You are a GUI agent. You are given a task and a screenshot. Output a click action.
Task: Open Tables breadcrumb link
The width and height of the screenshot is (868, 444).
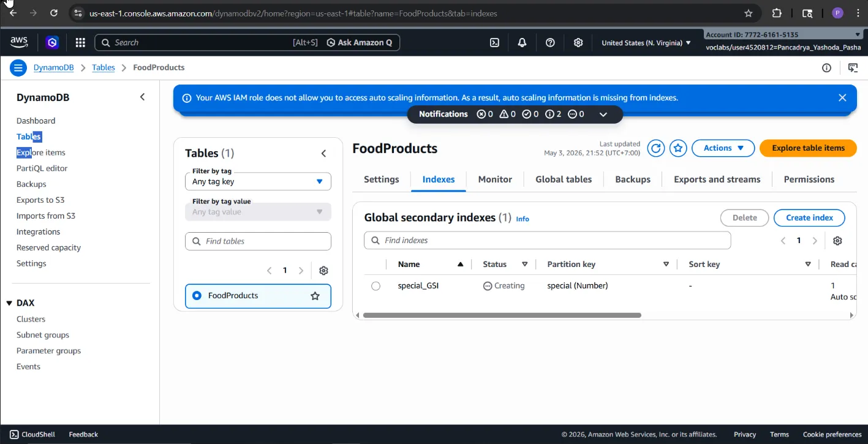[104, 67]
